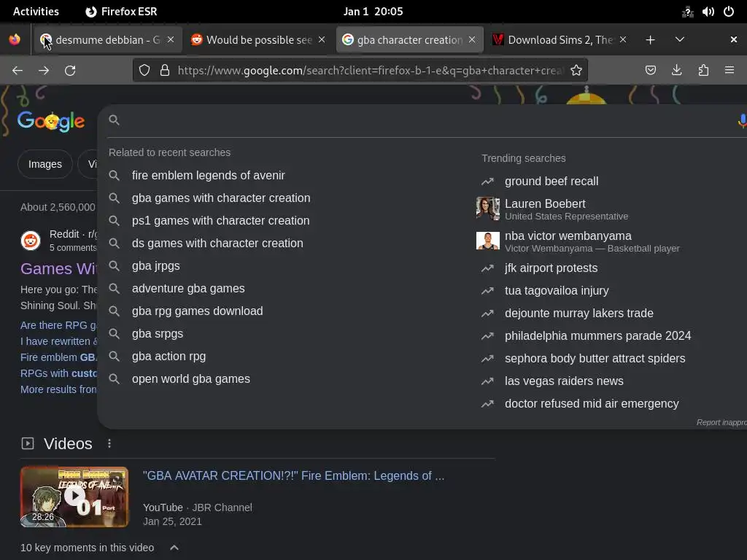Click the Reddit result favicon
The image size is (747, 560).
[x=31, y=241]
